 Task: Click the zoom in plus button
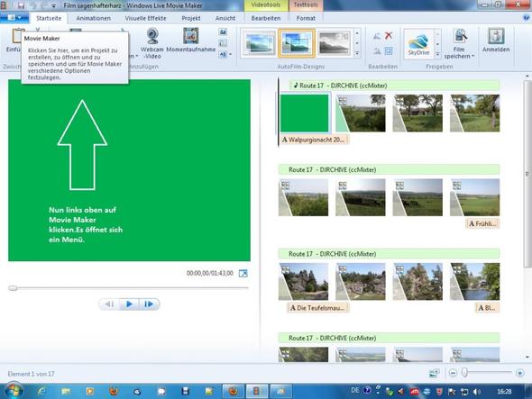click(519, 373)
